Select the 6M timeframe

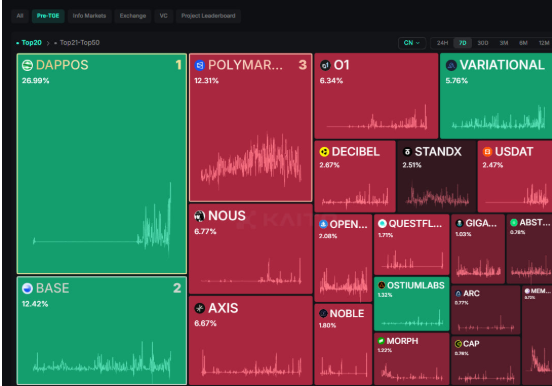[523, 43]
